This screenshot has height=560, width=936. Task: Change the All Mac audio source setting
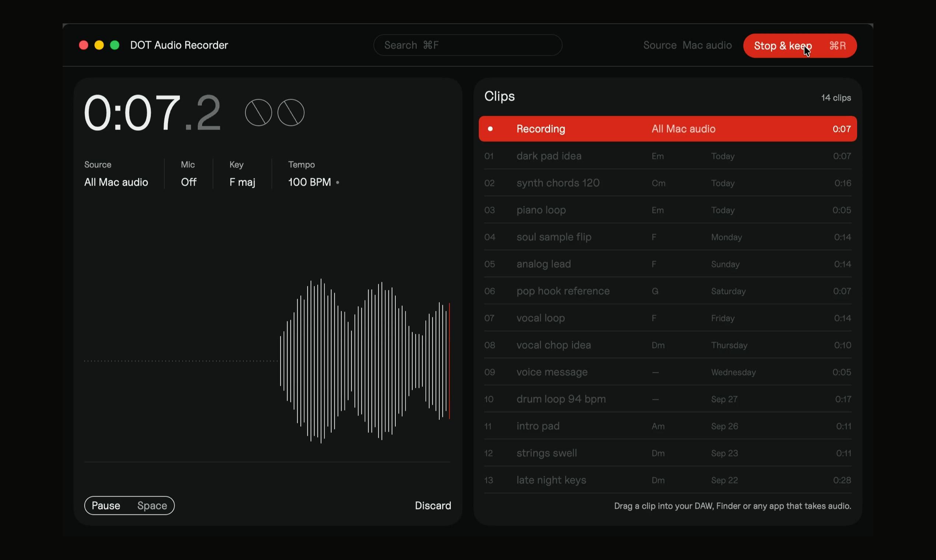116,174
